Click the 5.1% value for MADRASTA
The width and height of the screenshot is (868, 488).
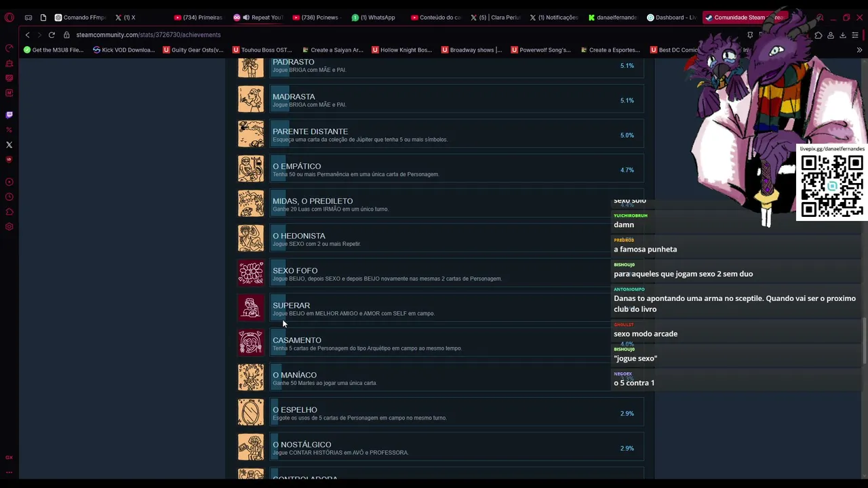click(x=627, y=100)
